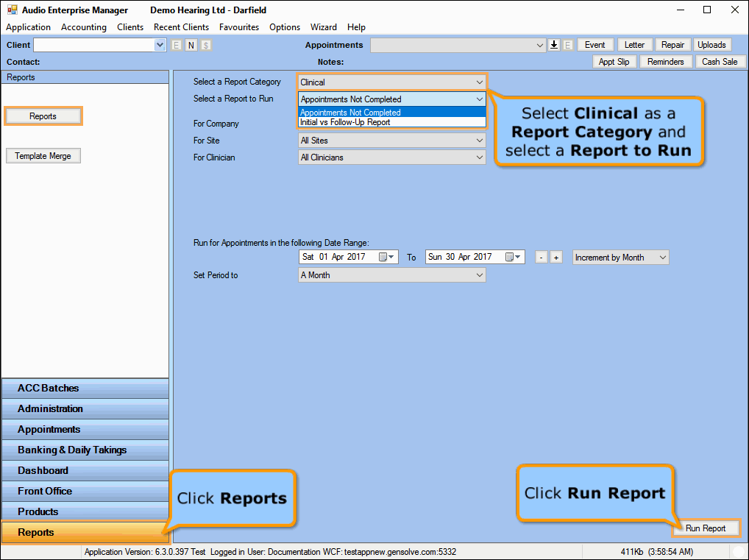Click the Edit client 'E' icon button

pos(177,46)
